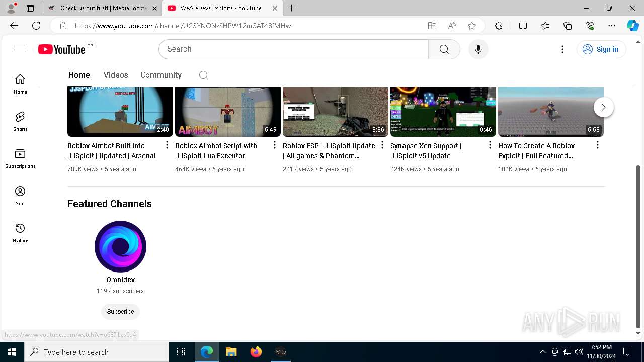Launch Firefox from the taskbar
The image size is (644, 362).
click(x=256, y=352)
